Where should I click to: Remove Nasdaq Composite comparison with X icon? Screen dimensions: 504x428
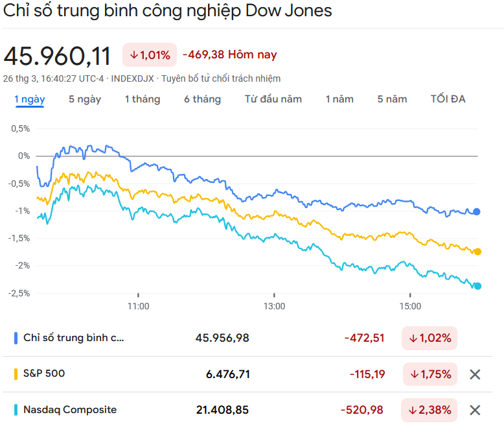tap(475, 410)
